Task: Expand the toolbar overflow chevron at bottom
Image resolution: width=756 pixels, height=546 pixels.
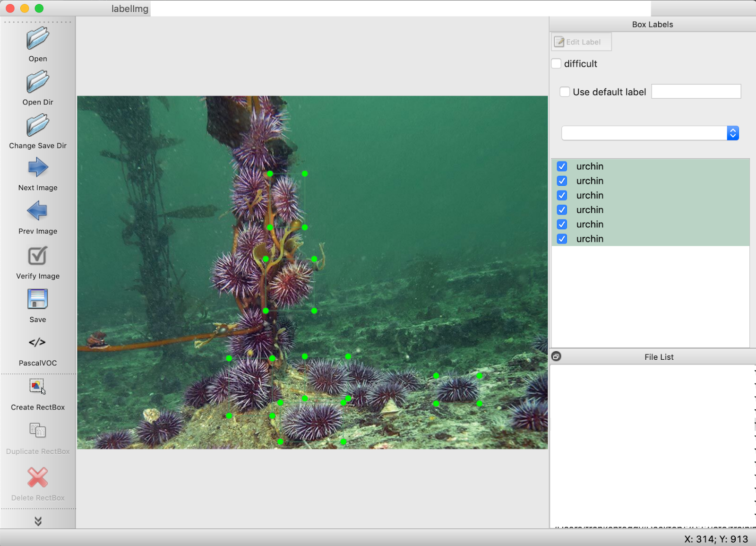Action: tap(38, 521)
